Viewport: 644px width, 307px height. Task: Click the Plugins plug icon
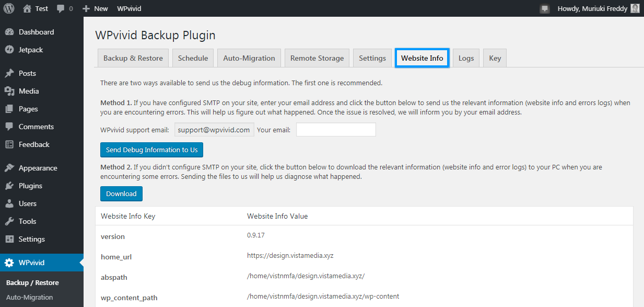click(x=9, y=186)
